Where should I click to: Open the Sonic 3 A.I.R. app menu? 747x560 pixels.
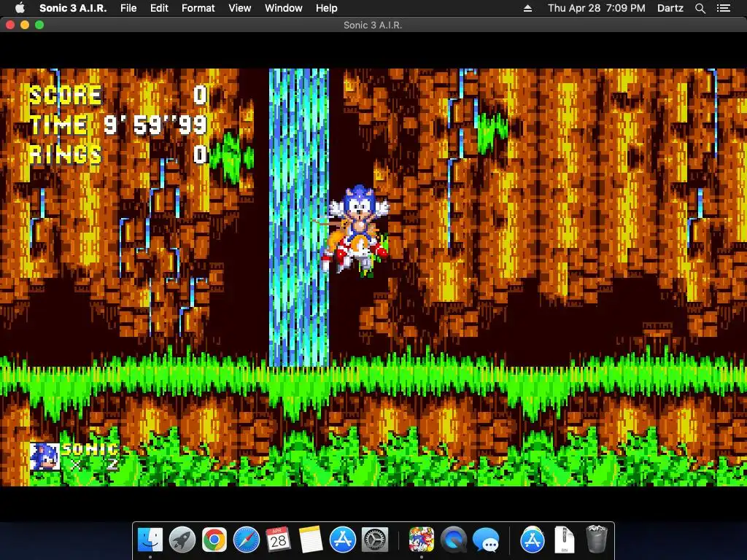(x=73, y=8)
